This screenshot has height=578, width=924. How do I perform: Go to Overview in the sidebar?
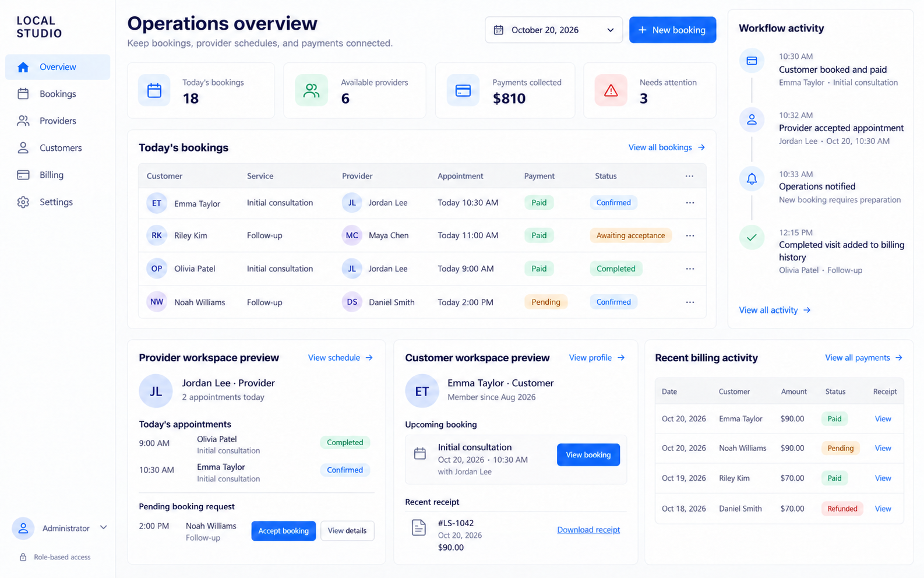tap(58, 67)
